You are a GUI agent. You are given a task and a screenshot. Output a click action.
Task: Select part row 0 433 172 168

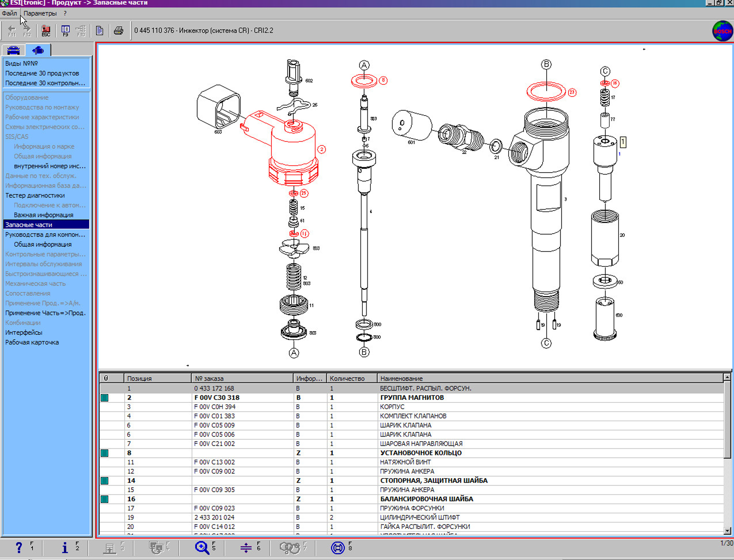pos(214,389)
